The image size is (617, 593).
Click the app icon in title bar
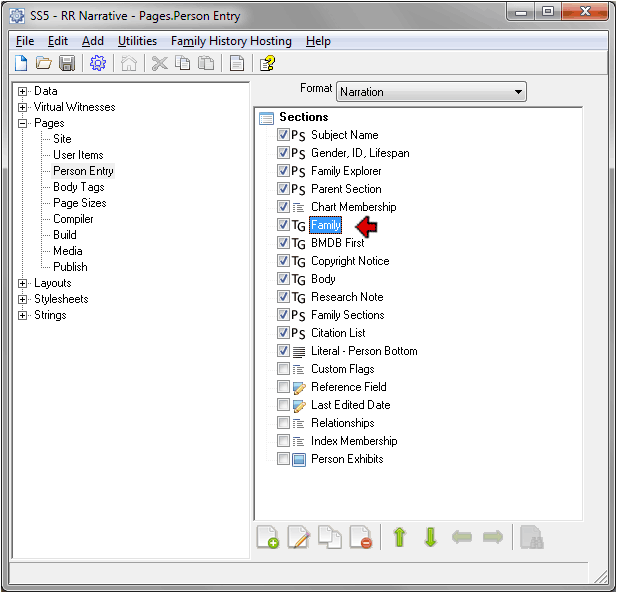[17, 16]
